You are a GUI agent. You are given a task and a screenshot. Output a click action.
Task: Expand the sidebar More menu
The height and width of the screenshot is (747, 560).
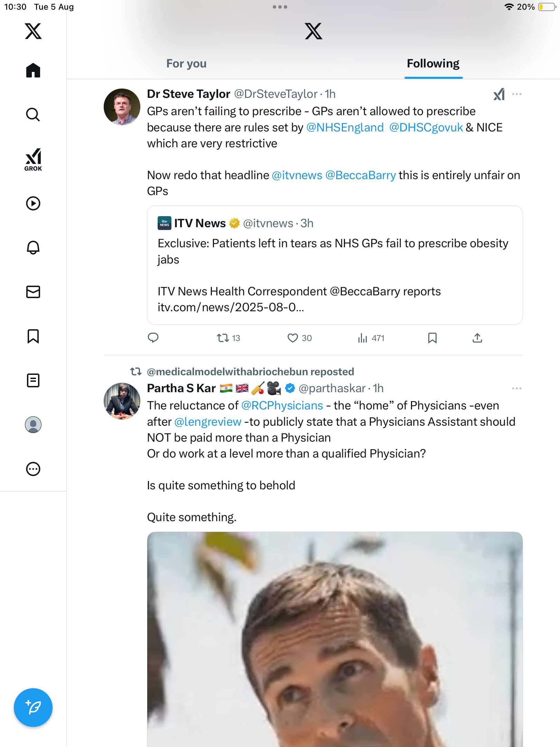tap(33, 469)
